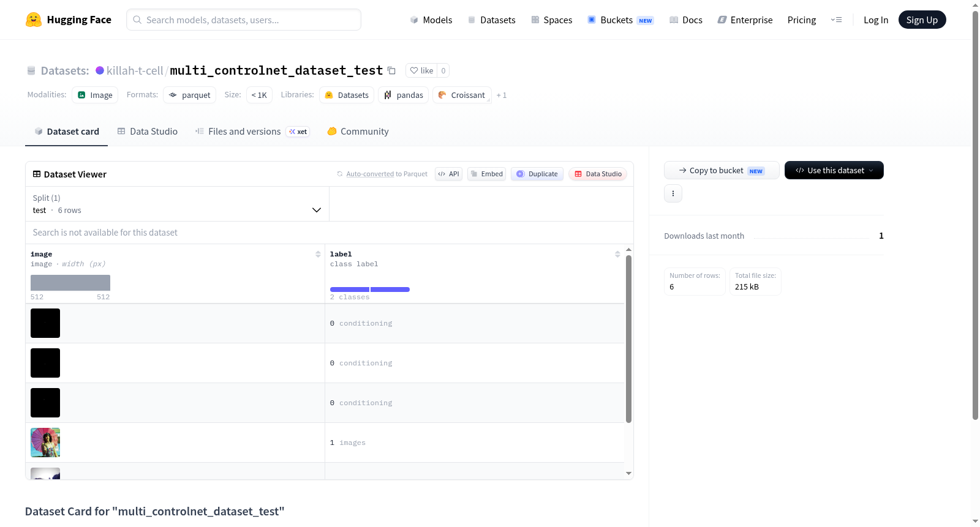The width and height of the screenshot is (980, 527).
Task: Click the Sign Up button
Action: pyautogui.click(x=922, y=20)
